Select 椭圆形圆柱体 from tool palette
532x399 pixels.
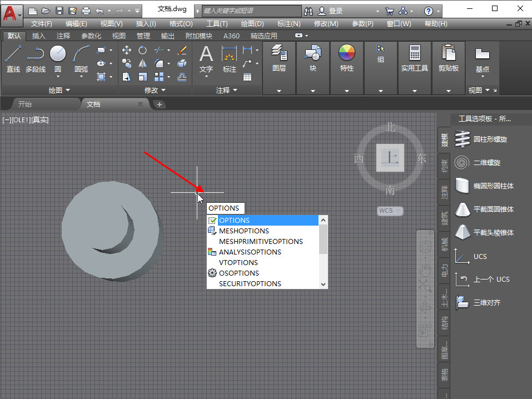click(x=484, y=186)
